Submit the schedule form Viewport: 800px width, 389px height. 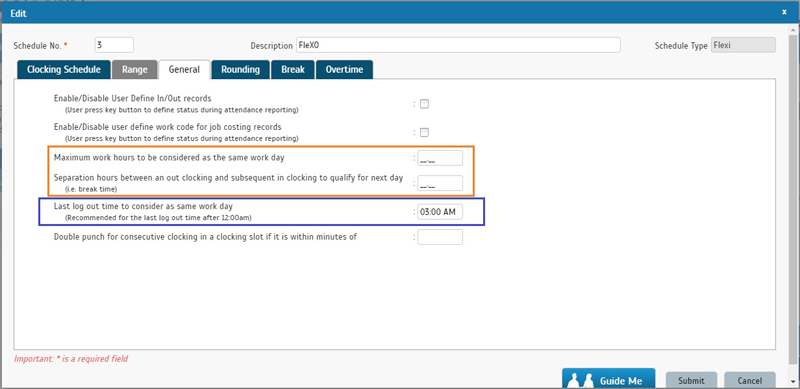pyautogui.click(x=691, y=380)
